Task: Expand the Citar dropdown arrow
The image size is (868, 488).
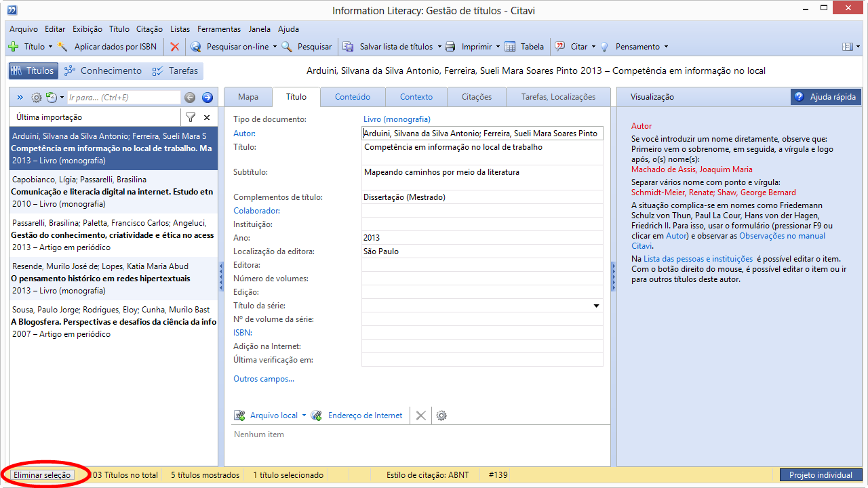Action: point(593,47)
